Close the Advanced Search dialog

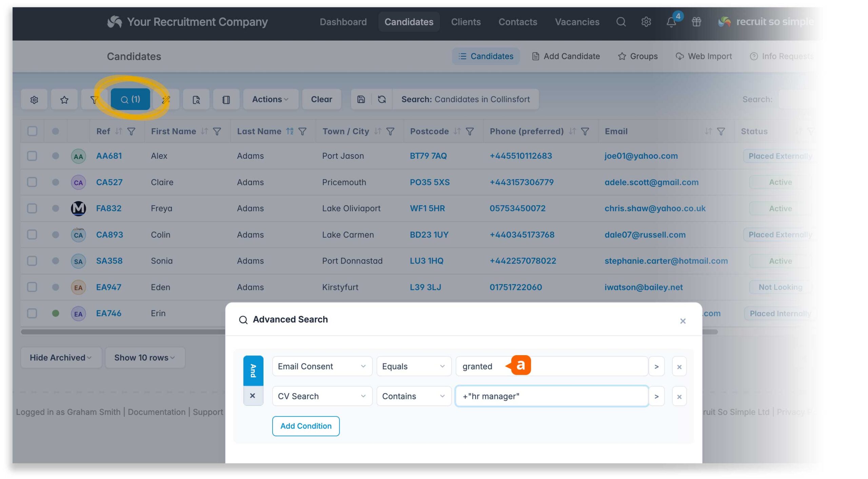683,321
